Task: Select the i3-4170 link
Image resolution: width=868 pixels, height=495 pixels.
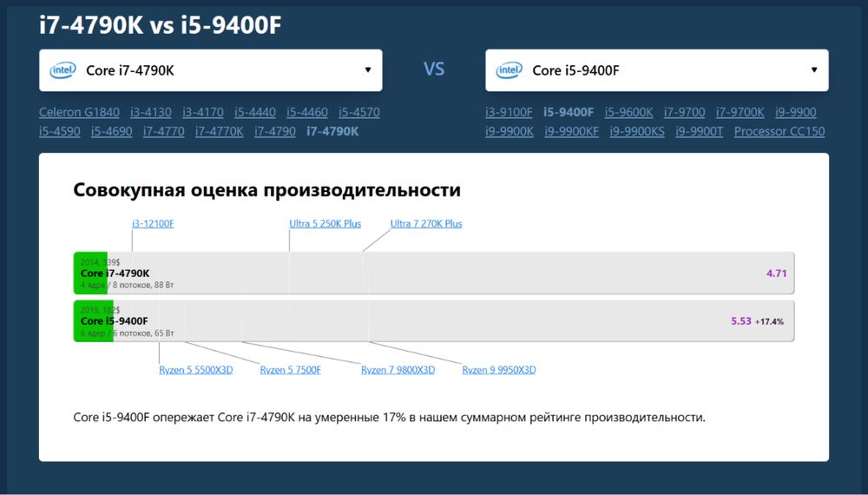Action: [x=203, y=112]
